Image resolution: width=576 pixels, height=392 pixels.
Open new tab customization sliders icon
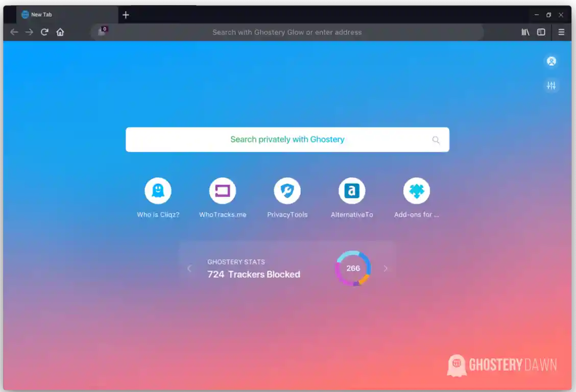[551, 86]
